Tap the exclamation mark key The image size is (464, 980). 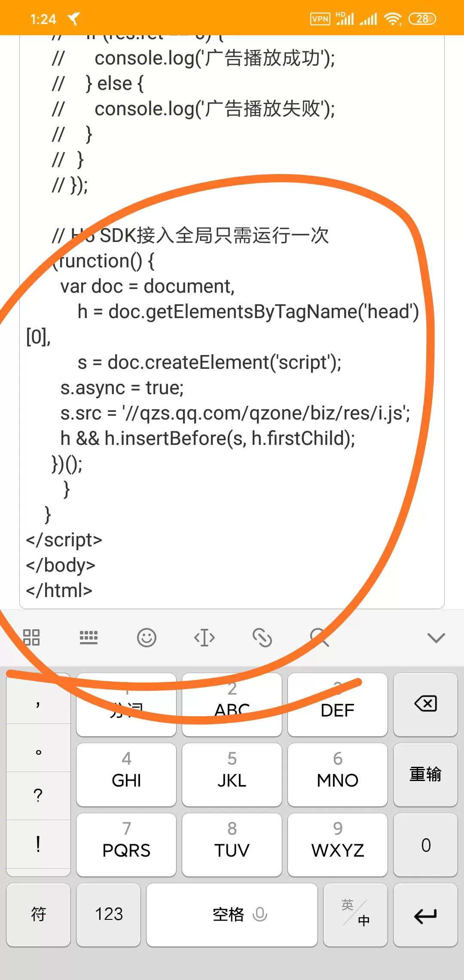tap(38, 844)
